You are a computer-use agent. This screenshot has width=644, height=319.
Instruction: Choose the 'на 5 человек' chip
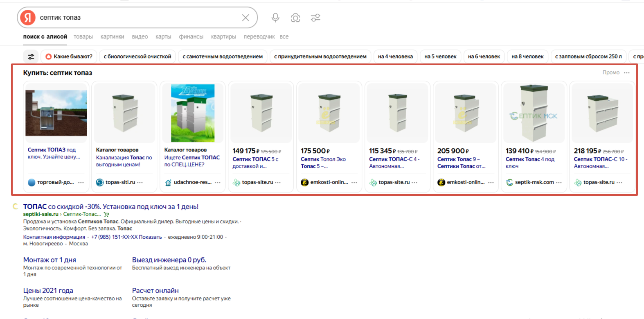440,57
